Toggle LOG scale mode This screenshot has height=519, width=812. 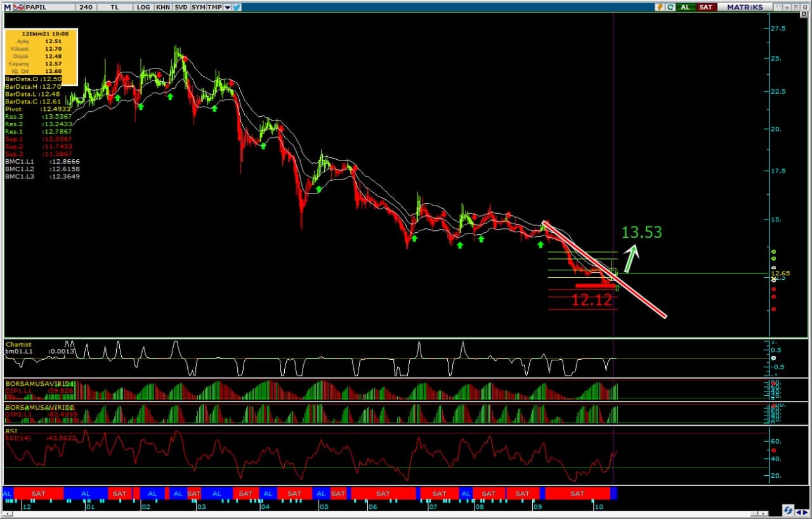pos(143,7)
